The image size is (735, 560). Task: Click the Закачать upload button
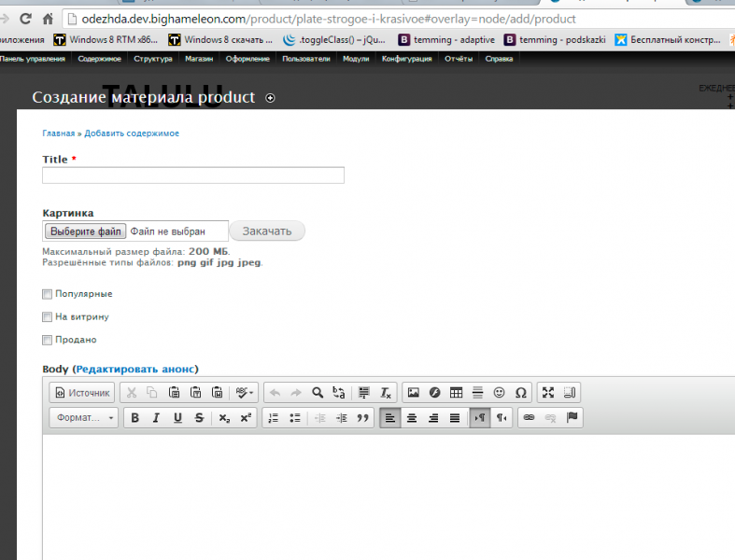pyautogui.click(x=267, y=231)
